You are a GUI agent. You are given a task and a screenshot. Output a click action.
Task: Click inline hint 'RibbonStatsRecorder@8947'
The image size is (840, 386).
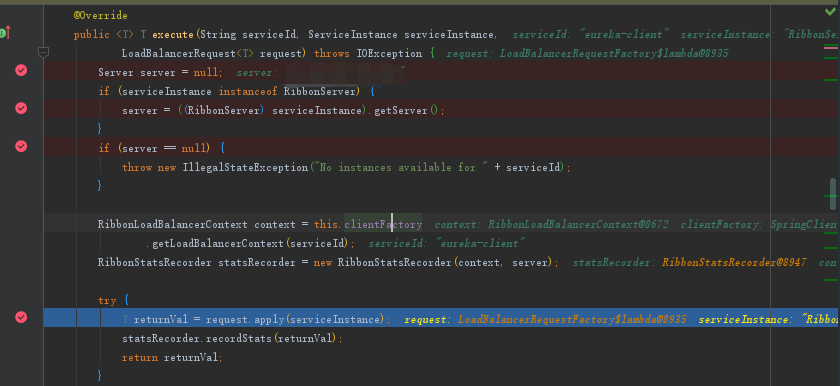(x=734, y=262)
